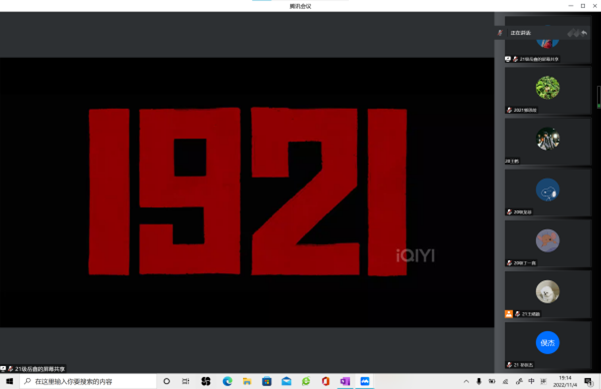Open Microsoft Store from the taskbar
The image size is (601, 389).
pyautogui.click(x=267, y=381)
